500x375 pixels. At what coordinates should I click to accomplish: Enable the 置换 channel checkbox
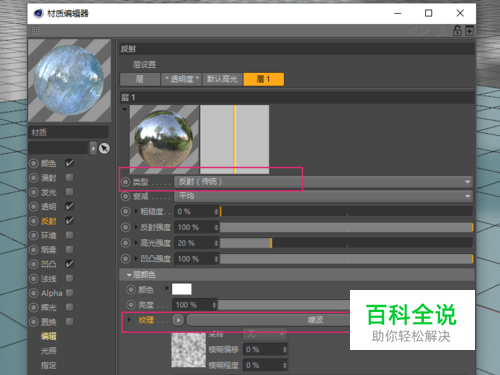point(69,321)
